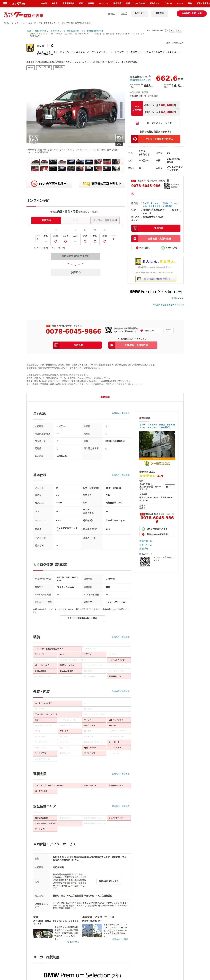Expand loan details chevron beside 月々48,400円

[x=177, y=108]
